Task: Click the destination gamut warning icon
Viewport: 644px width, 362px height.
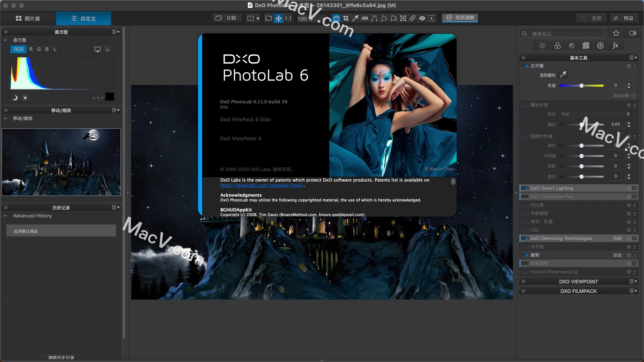Action: (108, 49)
